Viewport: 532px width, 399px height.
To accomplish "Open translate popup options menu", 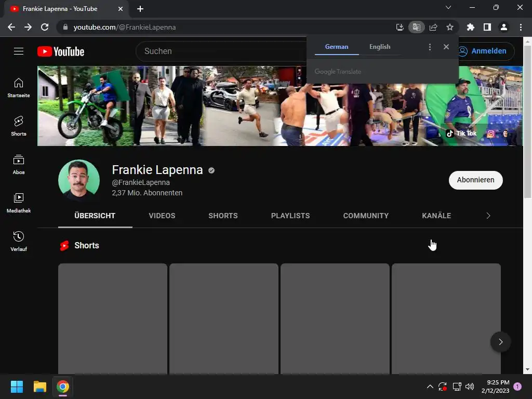I will click(x=430, y=47).
